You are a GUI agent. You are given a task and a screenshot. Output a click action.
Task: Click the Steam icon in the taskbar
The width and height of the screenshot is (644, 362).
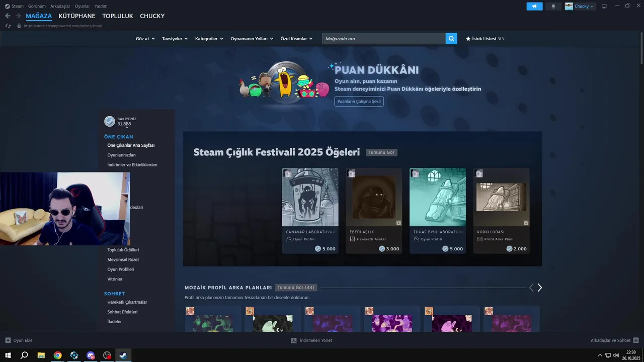[x=122, y=355]
